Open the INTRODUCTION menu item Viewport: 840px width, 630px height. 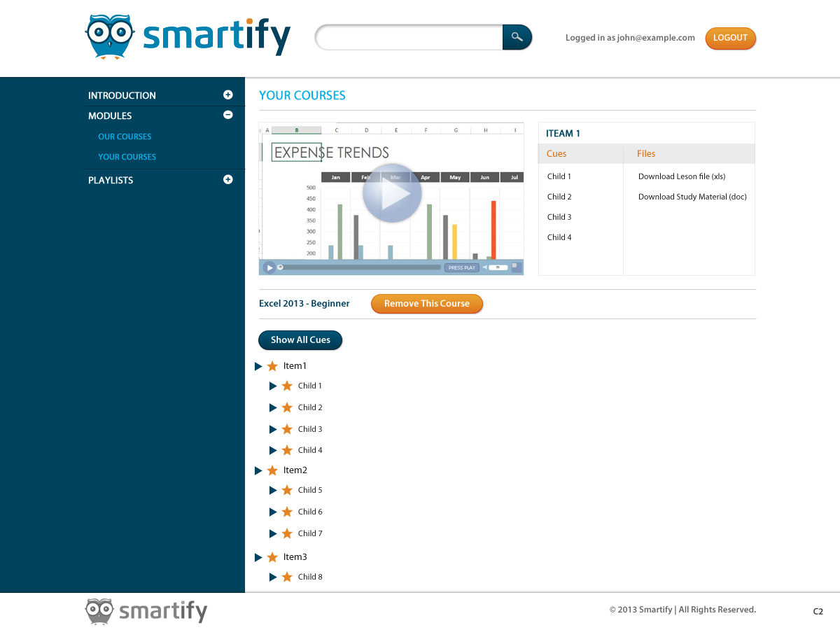pyautogui.click(x=122, y=95)
